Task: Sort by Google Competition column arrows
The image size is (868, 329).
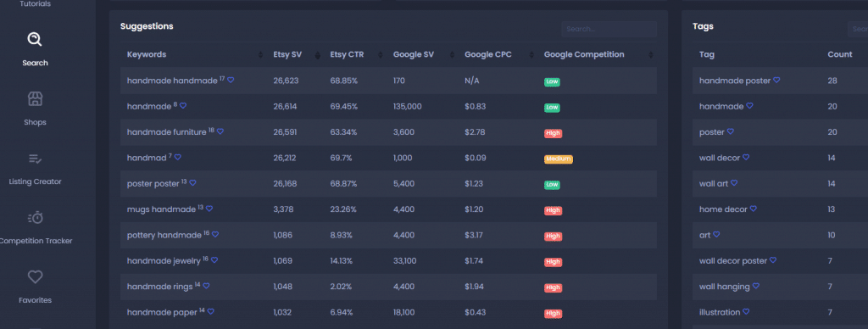Action: point(651,55)
